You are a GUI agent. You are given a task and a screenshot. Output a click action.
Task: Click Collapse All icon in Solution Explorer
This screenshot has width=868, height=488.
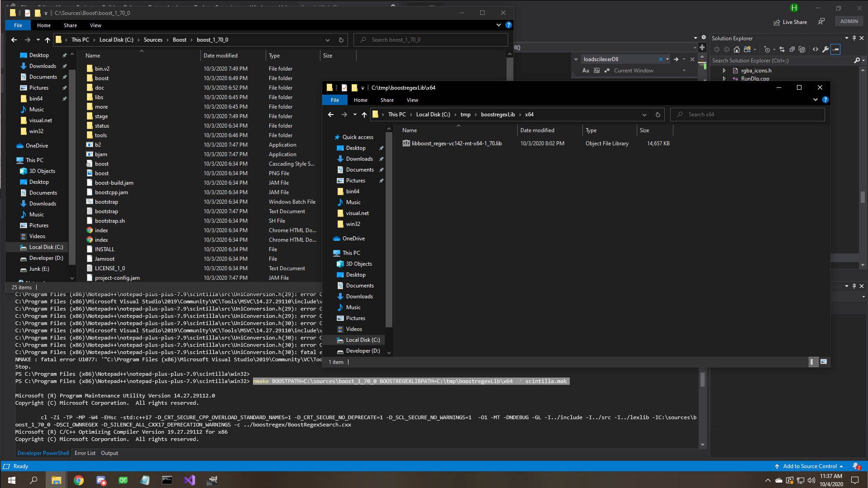pyautogui.click(x=792, y=49)
